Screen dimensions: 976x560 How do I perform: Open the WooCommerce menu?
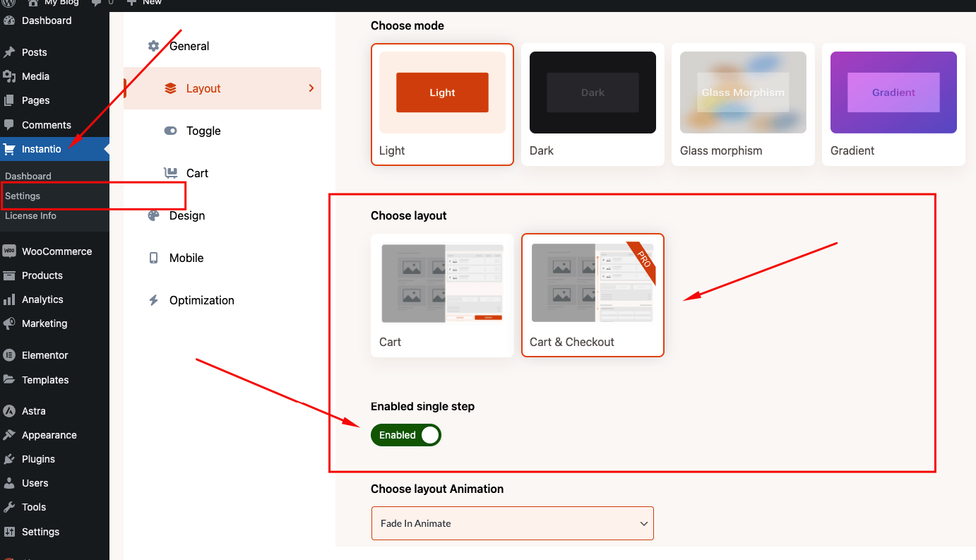click(x=54, y=251)
